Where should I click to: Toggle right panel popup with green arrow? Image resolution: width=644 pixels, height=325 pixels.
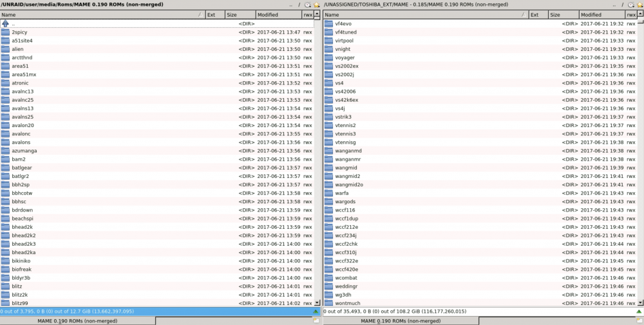click(x=639, y=311)
